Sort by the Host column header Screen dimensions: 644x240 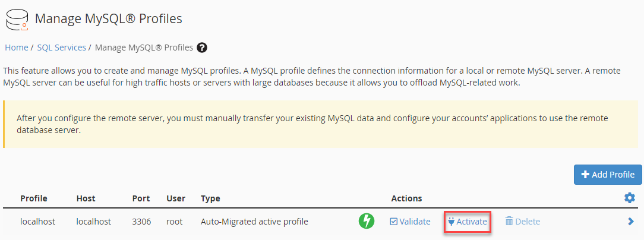tap(86, 198)
